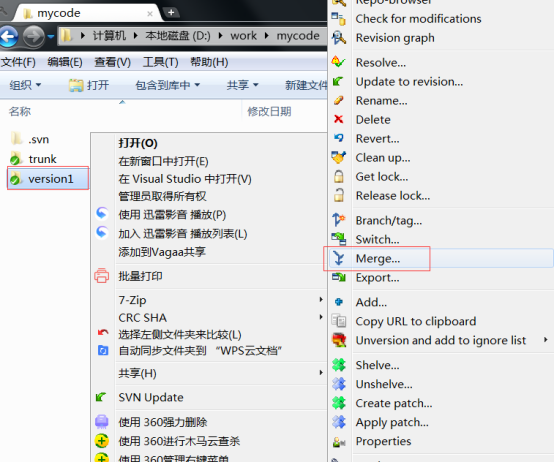Click the Rename pencil icon

(x=338, y=100)
